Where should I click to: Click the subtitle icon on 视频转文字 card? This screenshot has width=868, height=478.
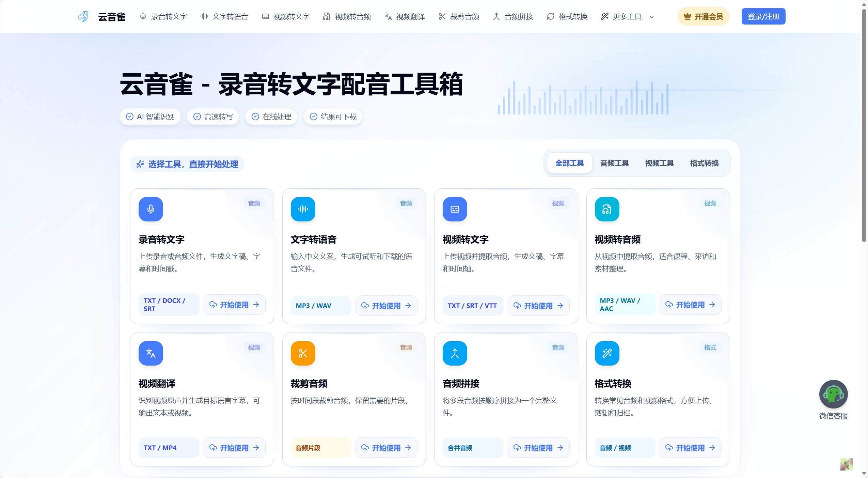(x=455, y=209)
